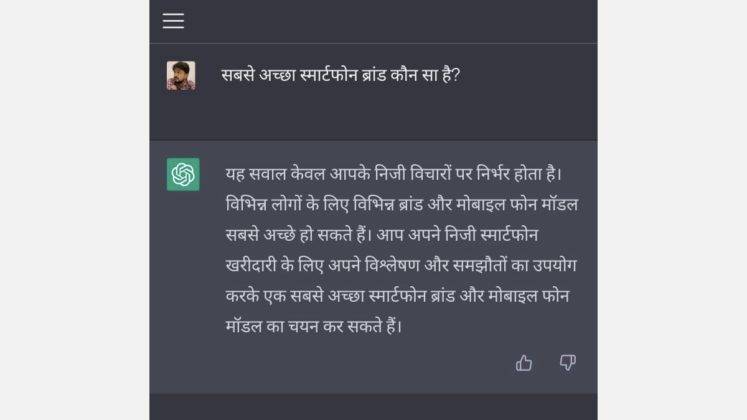Click the last line 'मॉडल का चयन कर सकते हैं'
Viewport: 747px width, 420px height.
[313, 326]
